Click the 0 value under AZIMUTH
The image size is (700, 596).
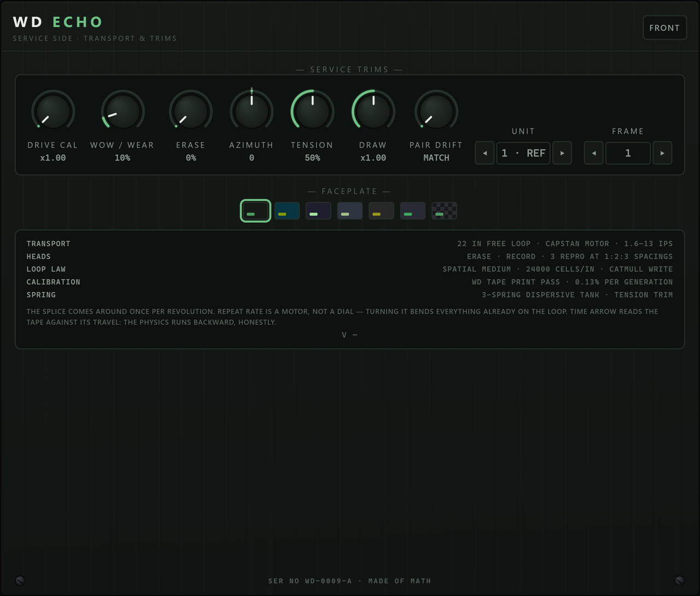252,158
